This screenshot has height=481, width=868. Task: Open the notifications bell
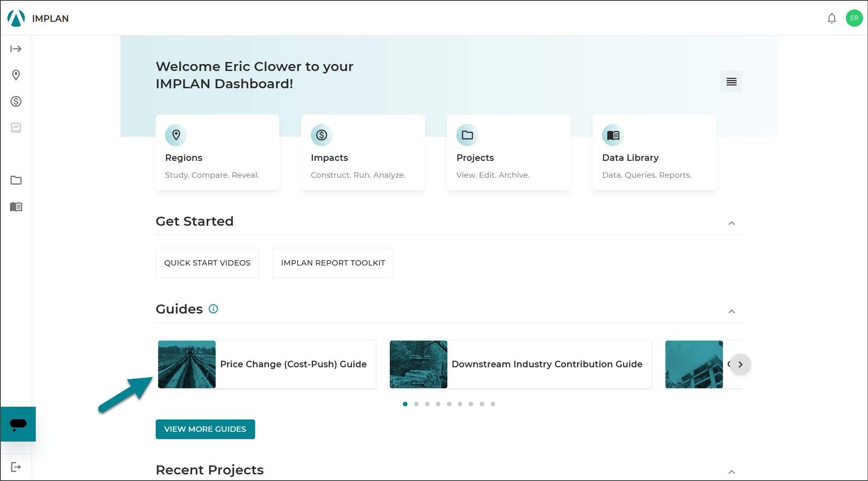click(832, 18)
